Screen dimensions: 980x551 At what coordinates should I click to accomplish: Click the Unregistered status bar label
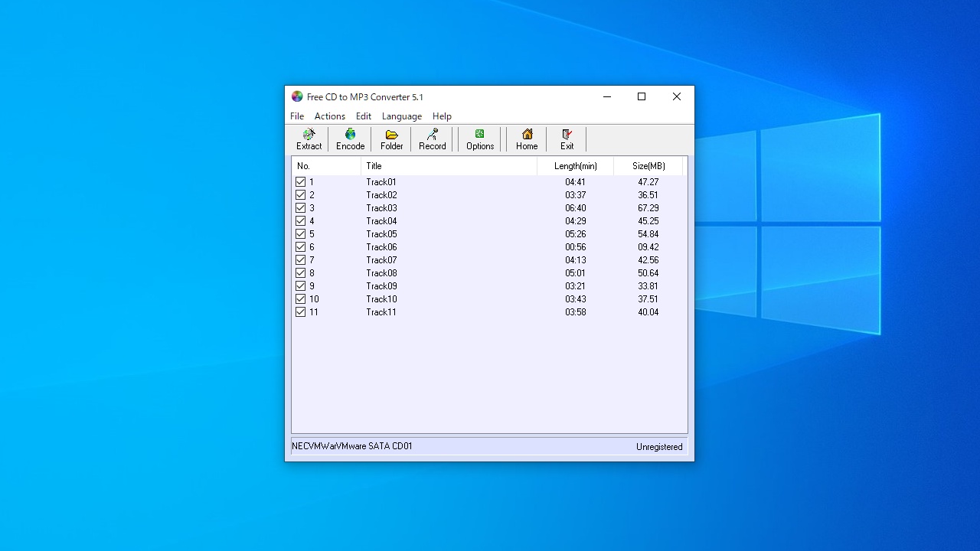pyautogui.click(x=659, y=447)
